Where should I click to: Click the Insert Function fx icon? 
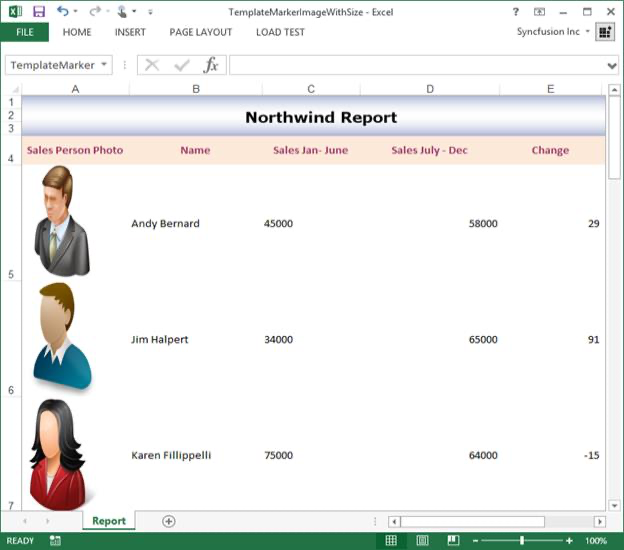[x=211, y=65]
